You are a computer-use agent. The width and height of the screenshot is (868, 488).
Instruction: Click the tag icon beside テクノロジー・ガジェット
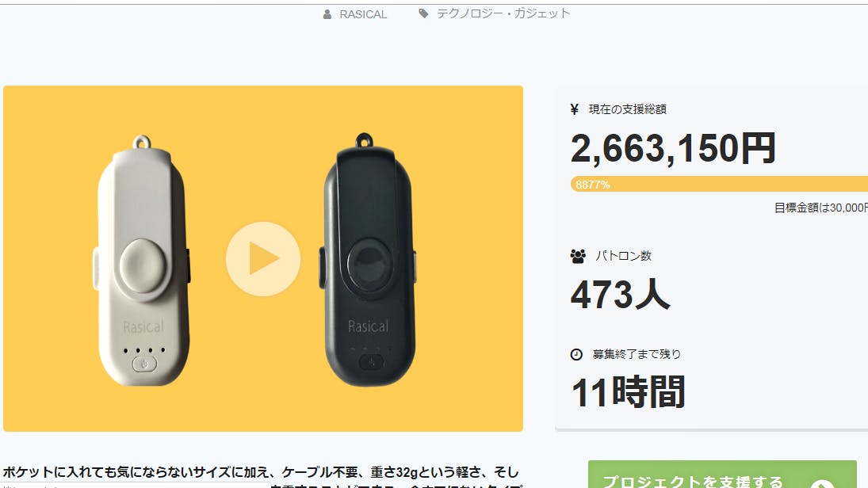pos(423,13)
